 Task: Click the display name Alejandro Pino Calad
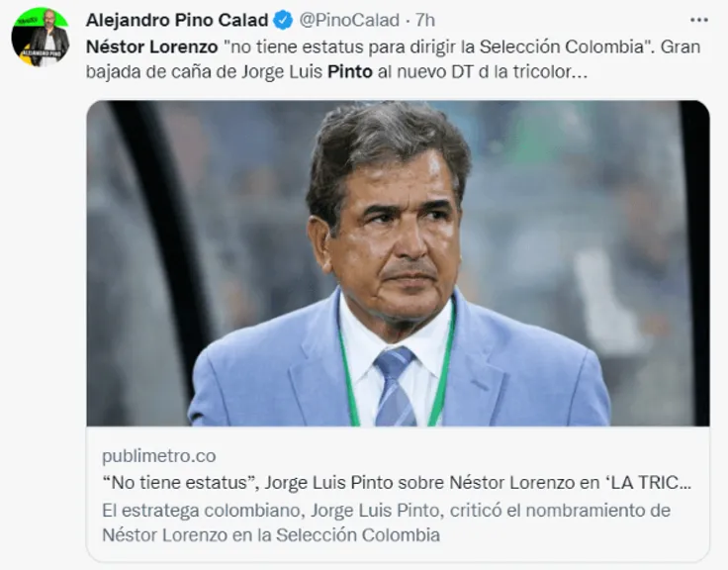(177, 20)
